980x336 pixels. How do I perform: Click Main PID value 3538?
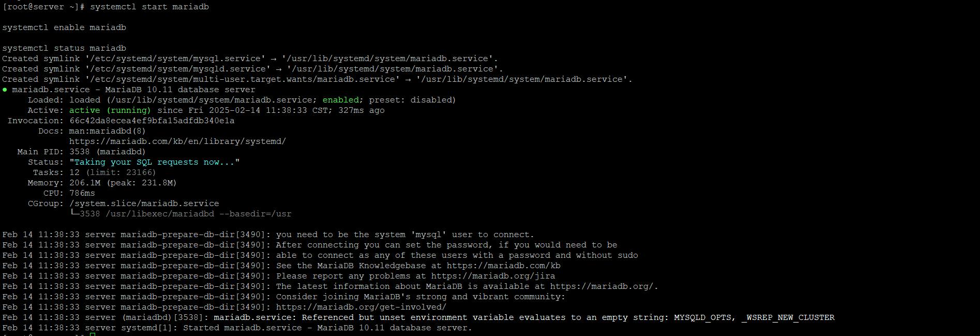point(79,152)
